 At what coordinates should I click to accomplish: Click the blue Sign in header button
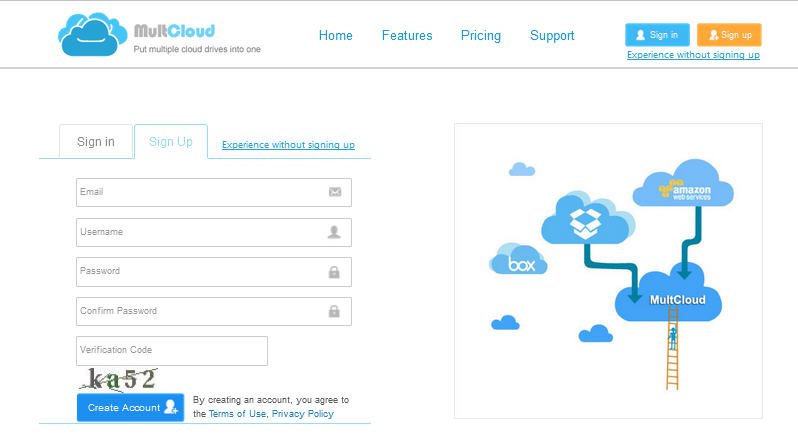(657, 35)
